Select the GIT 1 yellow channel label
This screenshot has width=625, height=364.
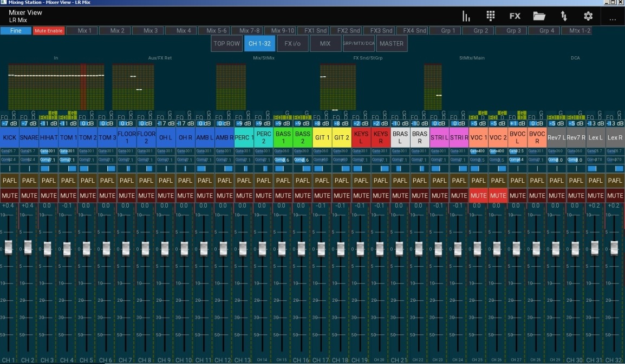322,137
